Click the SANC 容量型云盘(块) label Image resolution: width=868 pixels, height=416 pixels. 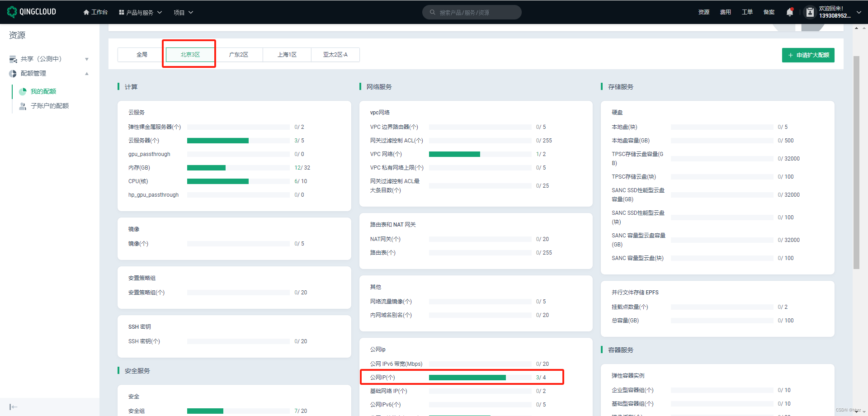click(x=637, y=258)
